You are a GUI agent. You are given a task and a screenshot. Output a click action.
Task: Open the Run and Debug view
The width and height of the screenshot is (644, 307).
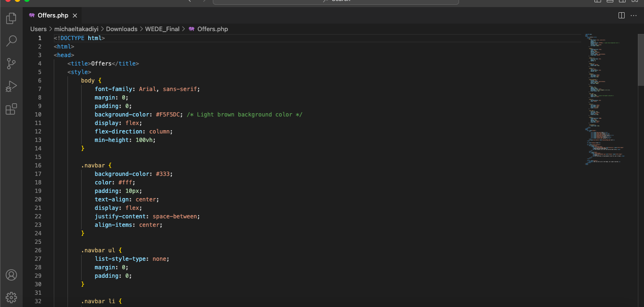point(11,87)
